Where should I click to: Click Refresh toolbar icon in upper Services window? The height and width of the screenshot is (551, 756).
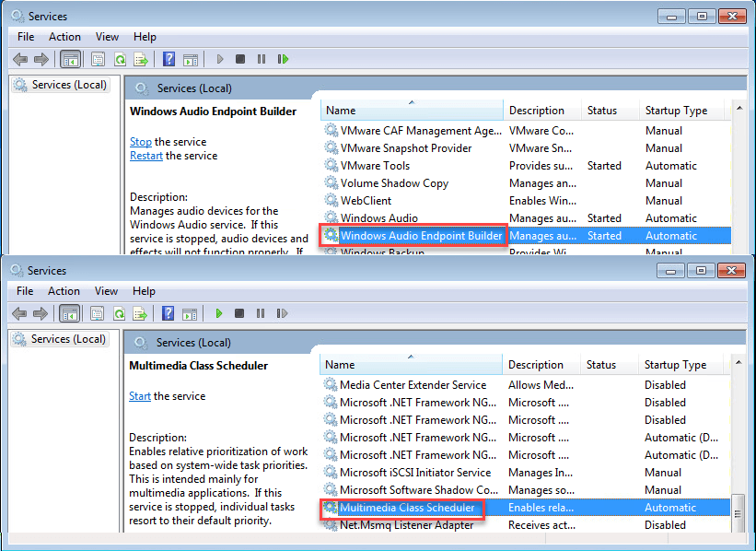point(120,59)
